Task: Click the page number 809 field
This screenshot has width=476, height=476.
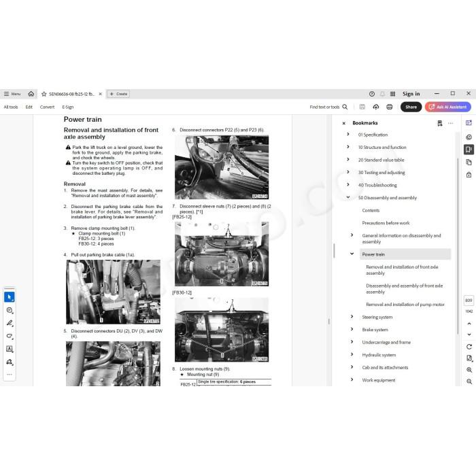Action: 469,301
